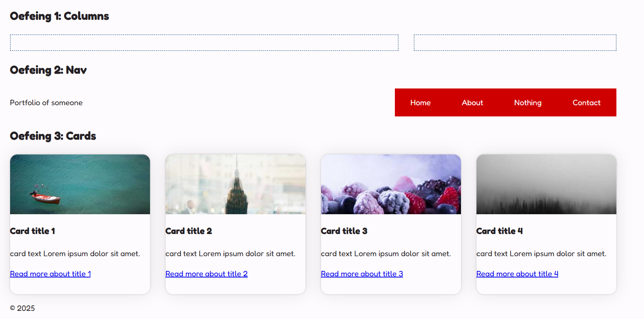The width and height of the screenshot is (644, 319).
Task: Open the Home nav link
Action: tap(420, 103)
